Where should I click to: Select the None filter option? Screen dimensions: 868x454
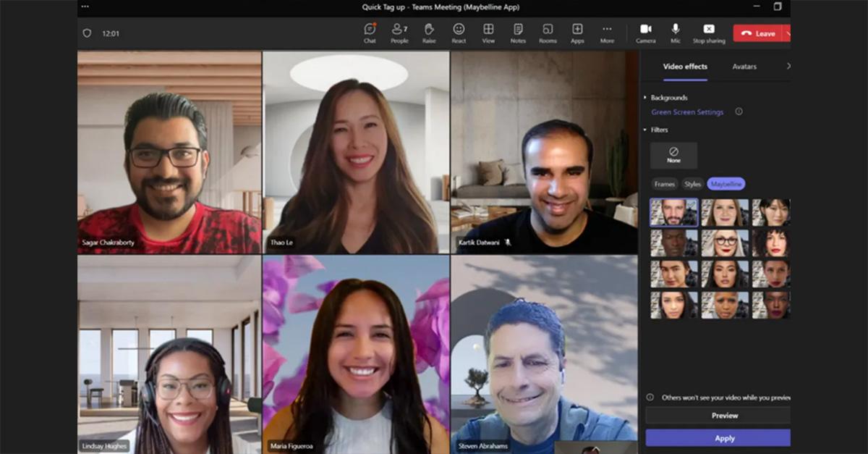[x=673, y=155]
